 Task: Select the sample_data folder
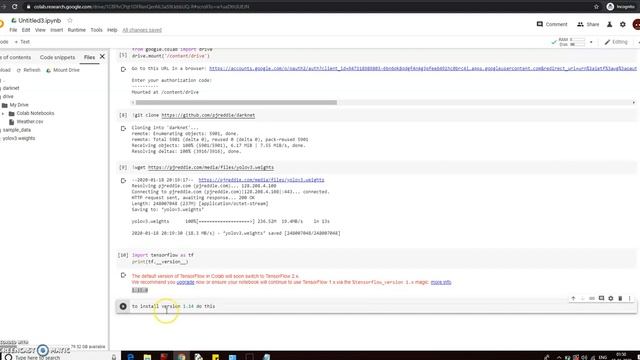[x=17, y=130]
